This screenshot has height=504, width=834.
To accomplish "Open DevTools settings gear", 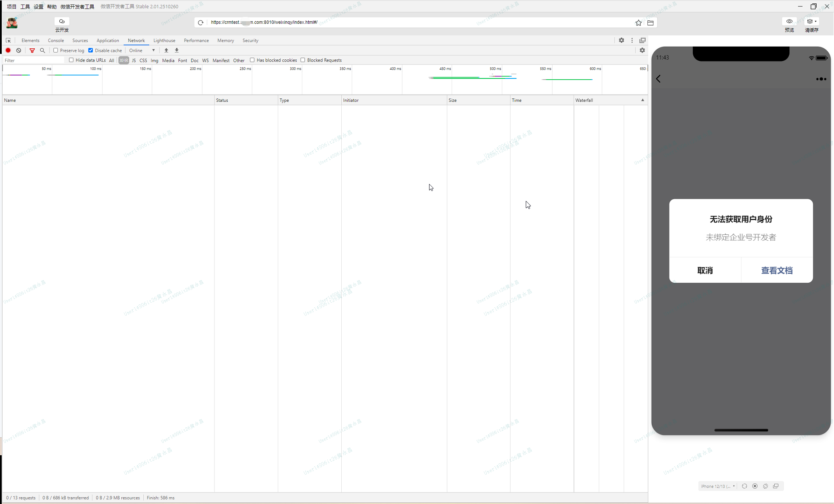I will [x=621, y=40].
